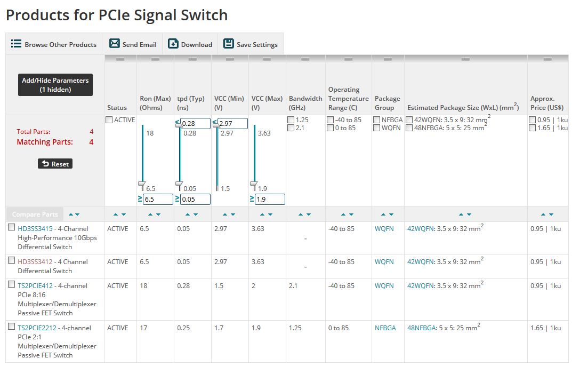Sort VCC (Max) column ascending
The image size is (588, 374).
[262, 214]
